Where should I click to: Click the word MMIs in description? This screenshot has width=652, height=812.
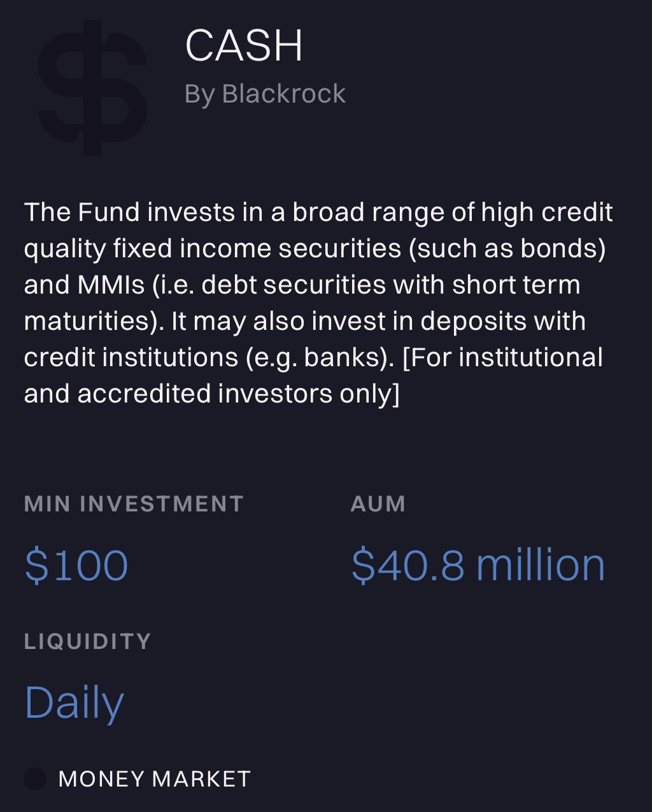(x=111, y=285)
